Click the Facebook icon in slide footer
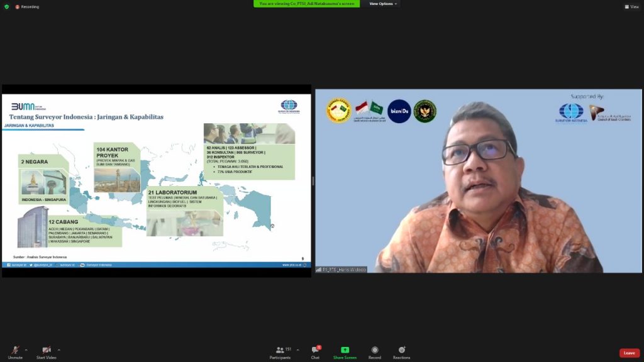This screenshot has height=362, width=644. (9, 265)
